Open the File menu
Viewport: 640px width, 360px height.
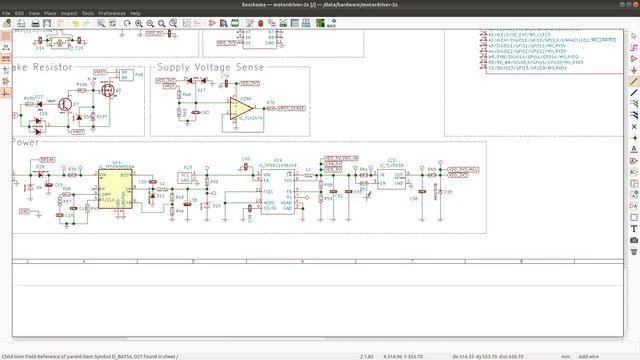pos(6,13)
